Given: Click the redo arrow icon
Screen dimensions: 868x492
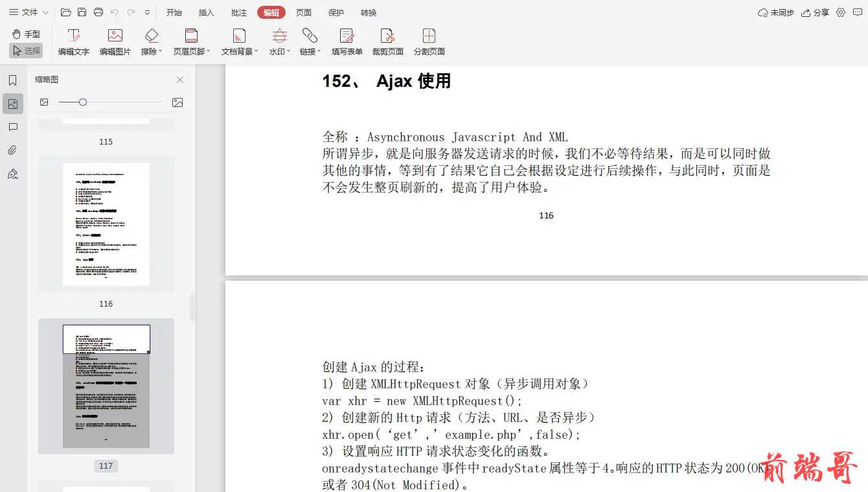Looking at the screenshot, I should click(x=131, y=12).
